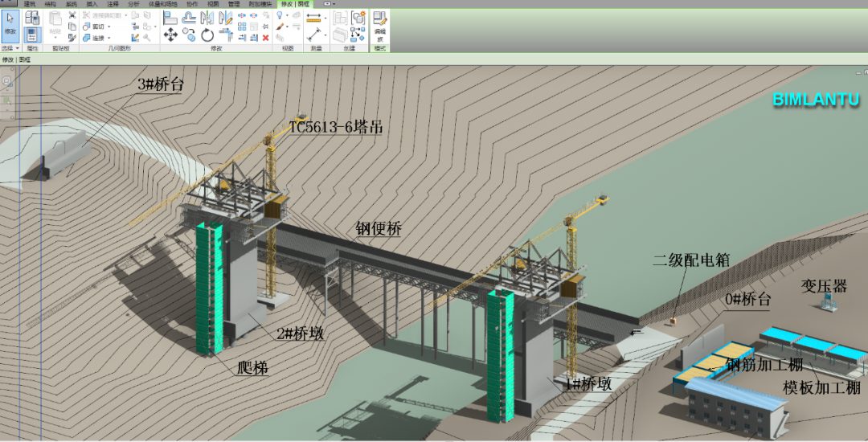Screen dimensions: 868x442
Task: Open the 剪切 dropdown arrow
Action: [109, 26]
